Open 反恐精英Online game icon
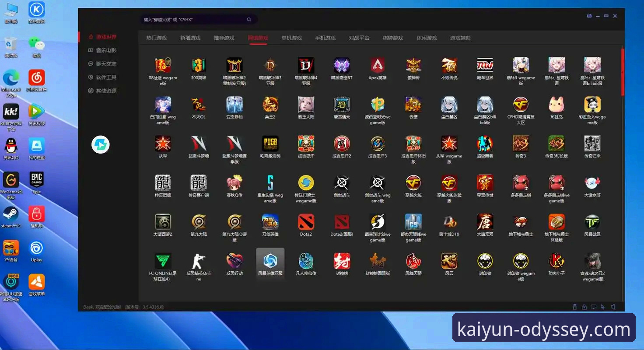The width and height of the screenshot is (644, 350). [199, 261]
